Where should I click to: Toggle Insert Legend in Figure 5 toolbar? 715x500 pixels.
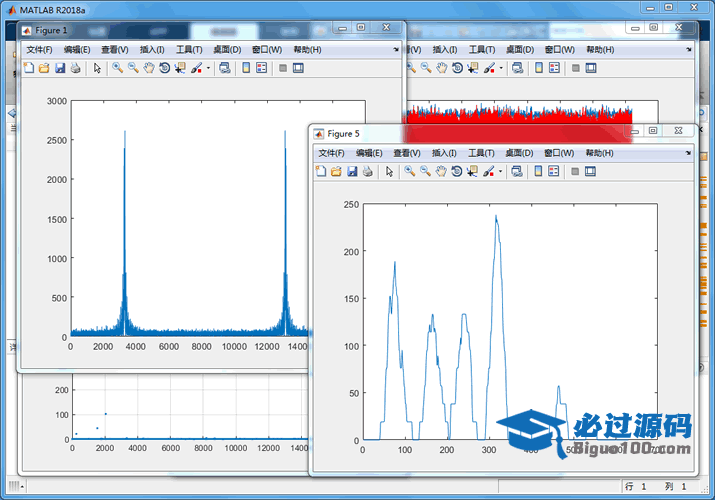point(553,172)
